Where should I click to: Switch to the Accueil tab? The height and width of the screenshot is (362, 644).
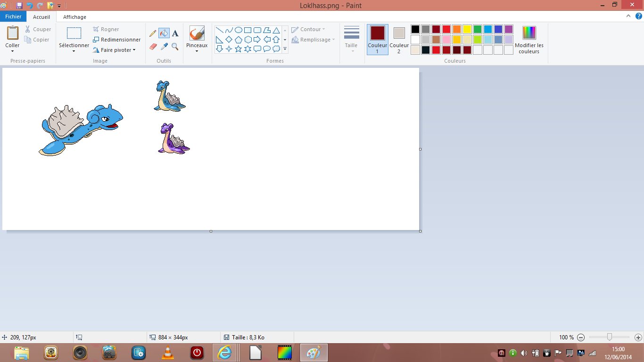click(x=41, y=17)
